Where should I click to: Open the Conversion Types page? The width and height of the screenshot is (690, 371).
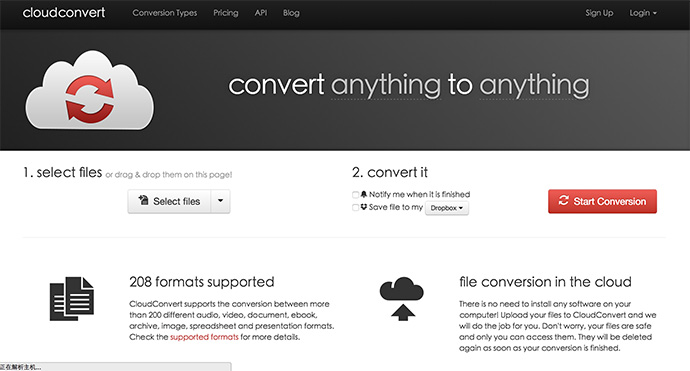pyautogui.click(x=165, y=13)
